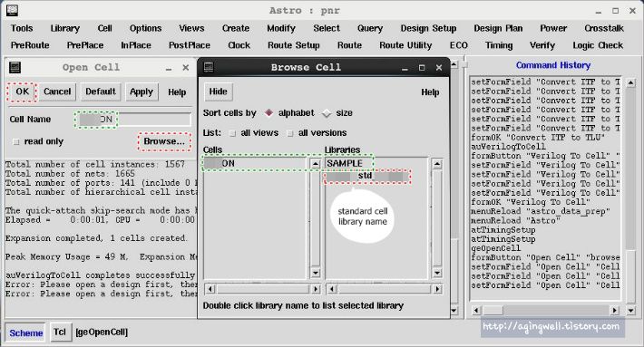Click the Libraries list horizontal scroll left arrow
The width and height of the screenshot is (644, 347).
[331, 289]
